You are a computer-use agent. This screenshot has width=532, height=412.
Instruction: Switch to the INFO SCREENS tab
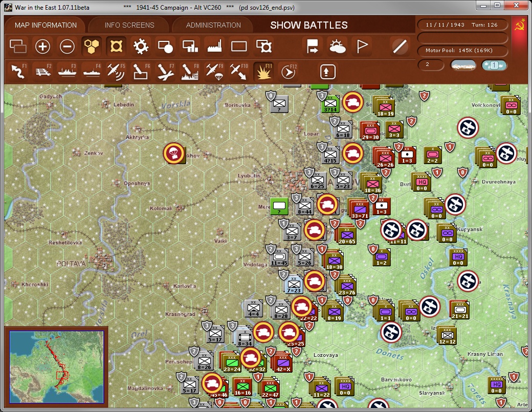coord(129,25)
